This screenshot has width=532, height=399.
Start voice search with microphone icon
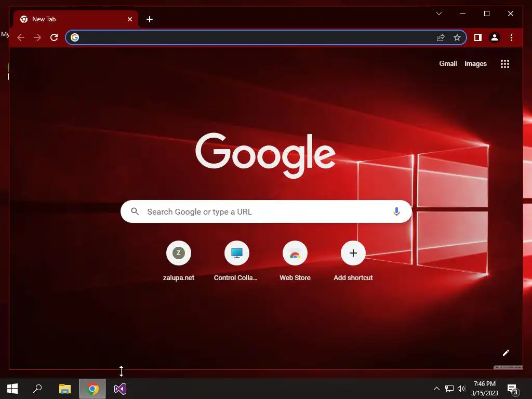(x=396, y=211)
